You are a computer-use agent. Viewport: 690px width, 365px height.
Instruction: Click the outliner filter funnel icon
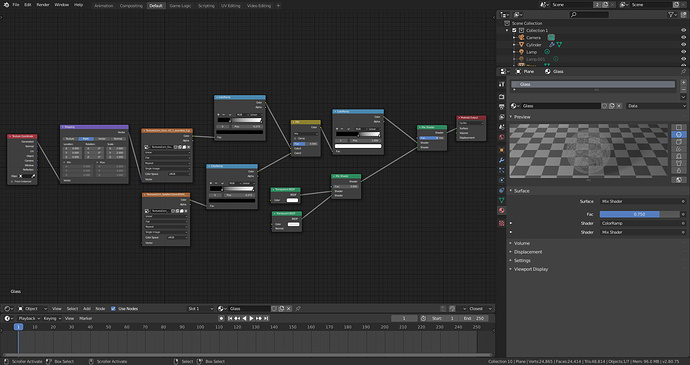pos(671,15)
